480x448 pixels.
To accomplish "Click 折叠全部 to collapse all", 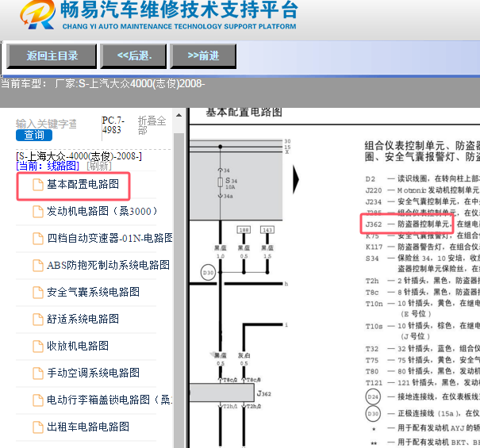I will click(152, 125).
